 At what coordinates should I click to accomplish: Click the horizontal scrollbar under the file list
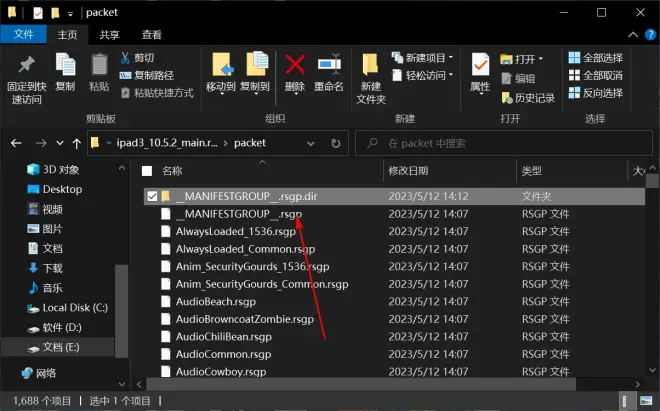click(x=360, y=383)
